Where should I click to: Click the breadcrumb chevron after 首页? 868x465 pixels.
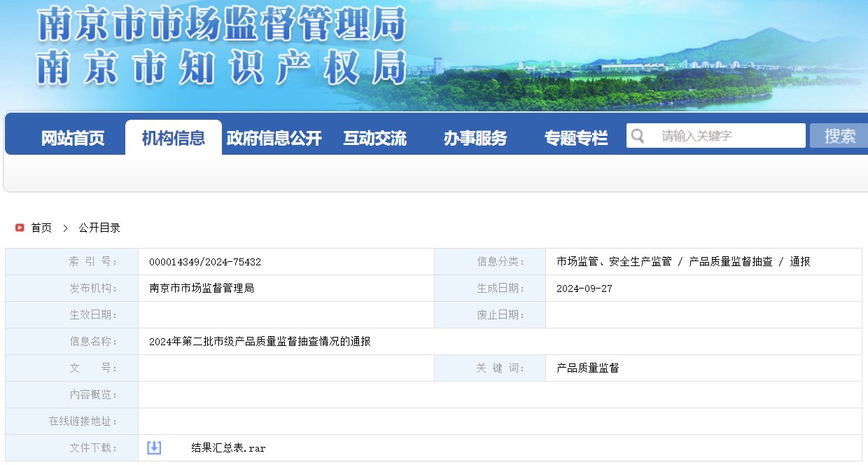(x=65, y=228)
